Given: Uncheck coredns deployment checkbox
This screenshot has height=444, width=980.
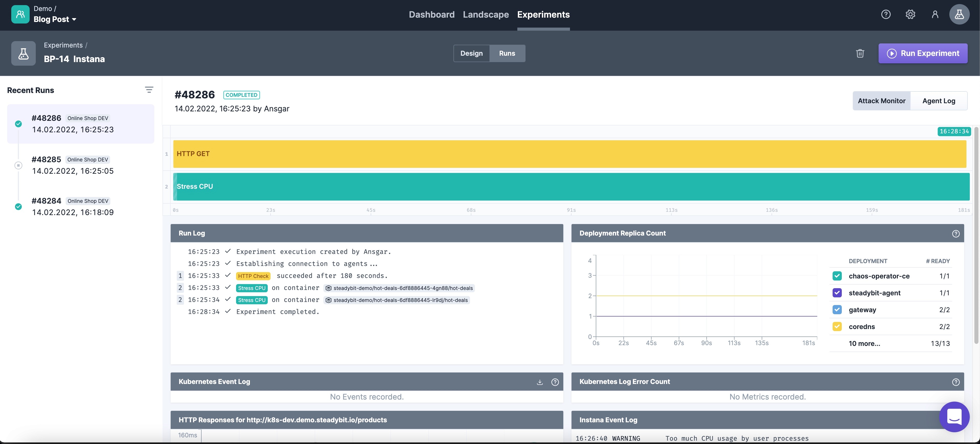Looking at the screenshot, I should click(837, 327).
